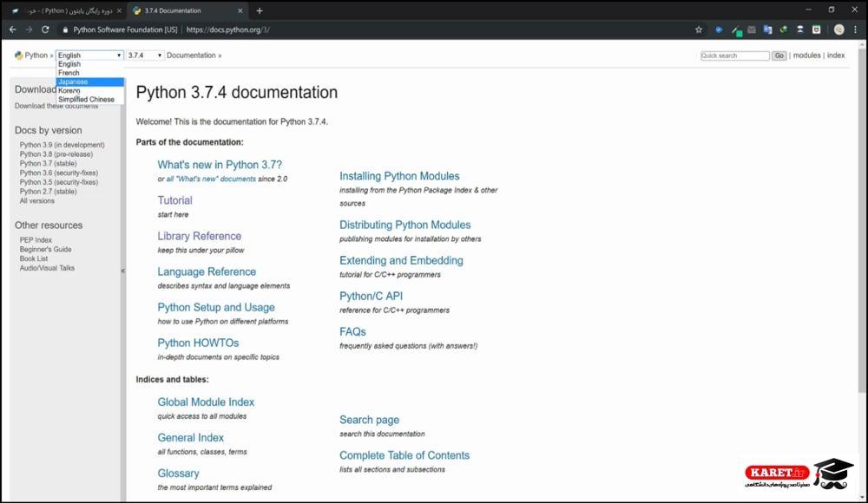Open the All versions link

pyautogui.click(x=37, y=201)
